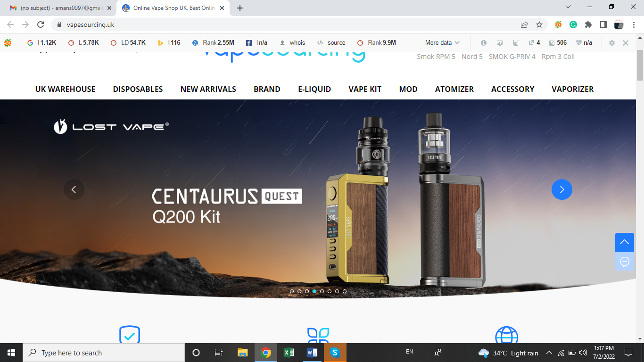Open Excel from the taskbar
The height and width of the screenshot is (362, 644).
pyautogui.click(x=289, y=353)
